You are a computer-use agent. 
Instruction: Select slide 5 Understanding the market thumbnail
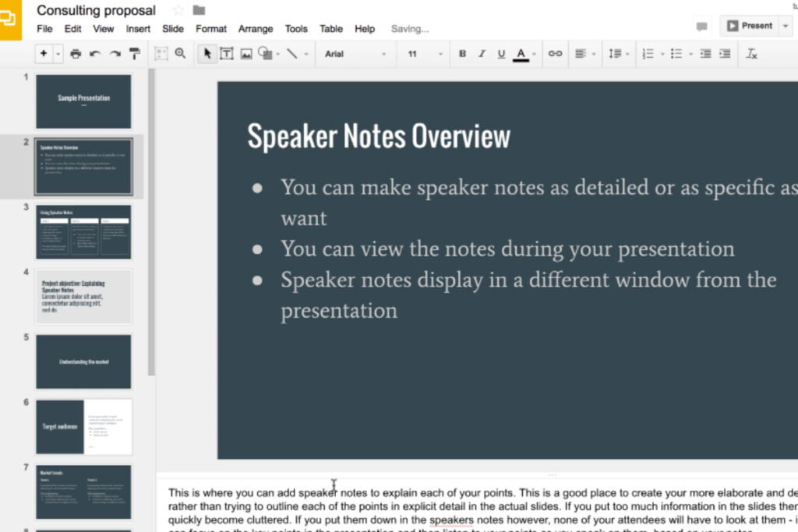pyautogui.click(x=83, y=361)
